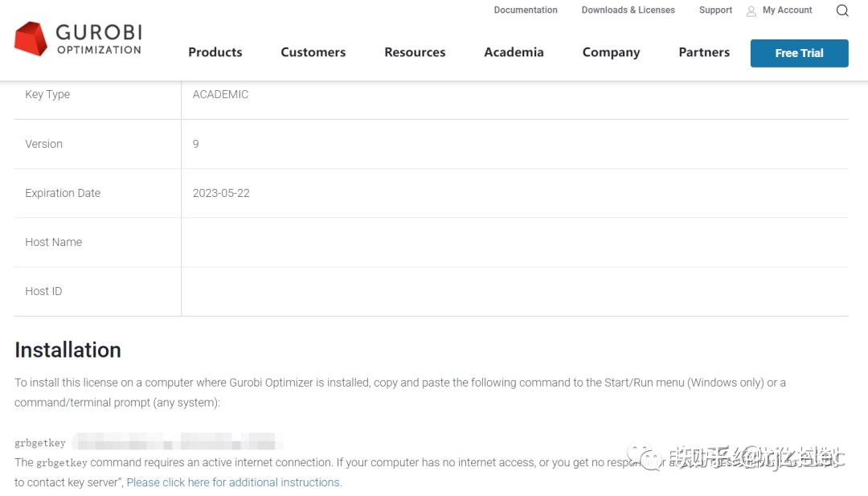Open the Company menu
This screenshot has height=496, width=868.
pos(611,52)
